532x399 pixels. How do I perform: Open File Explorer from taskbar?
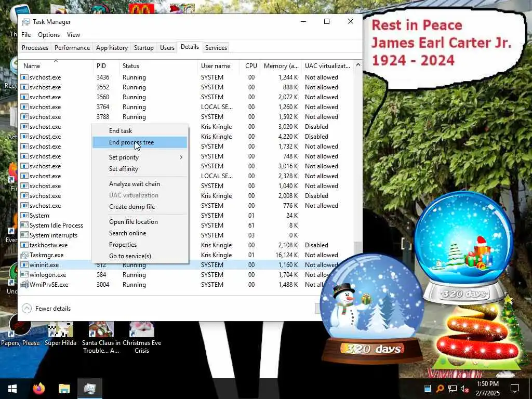pos(64,389)
